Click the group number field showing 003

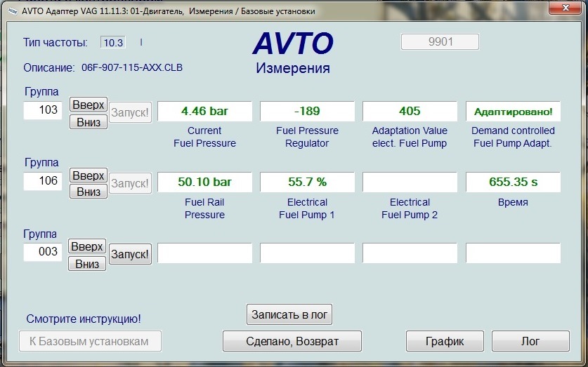pos(43,252)
